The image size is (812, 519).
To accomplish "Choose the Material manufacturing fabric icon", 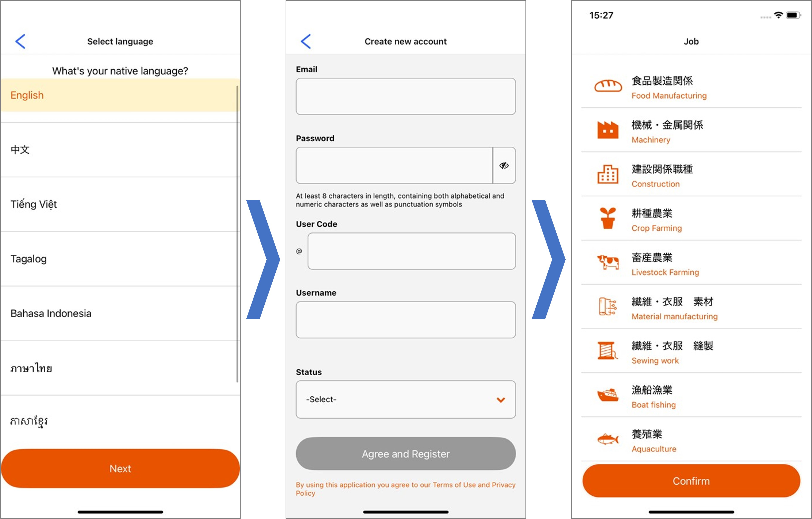I will click(x=608, y=306).
